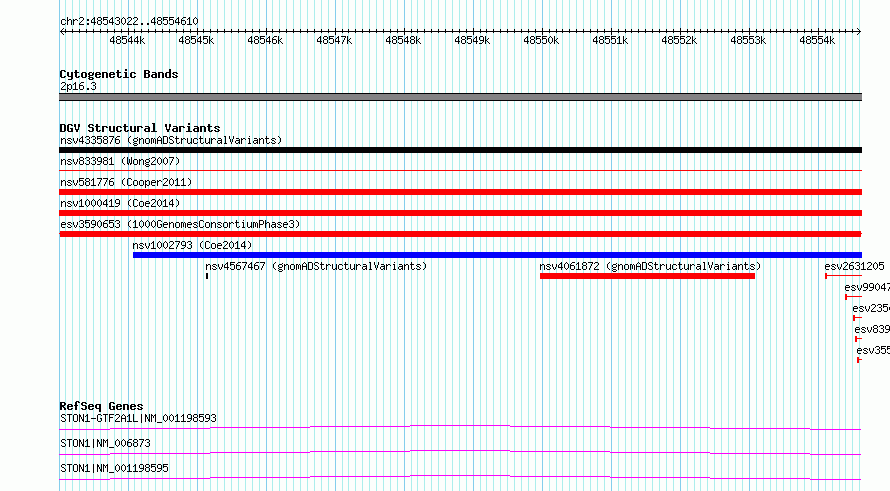Click the magenta STON1|NM_001198595 transcript line
Image resolution: width=890 pixels, height=491 pixels.
click(460, 477)
